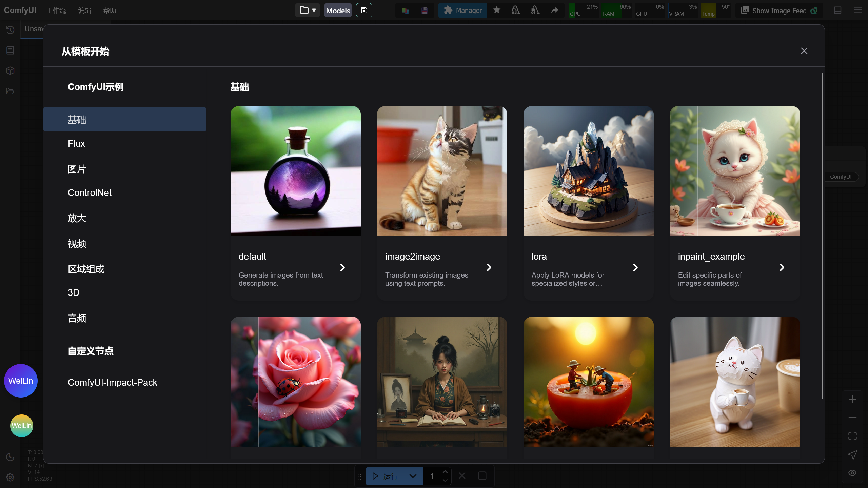868x488 pixels.
Task: Open the ComfyUI Manager
Action: point(462,10)
